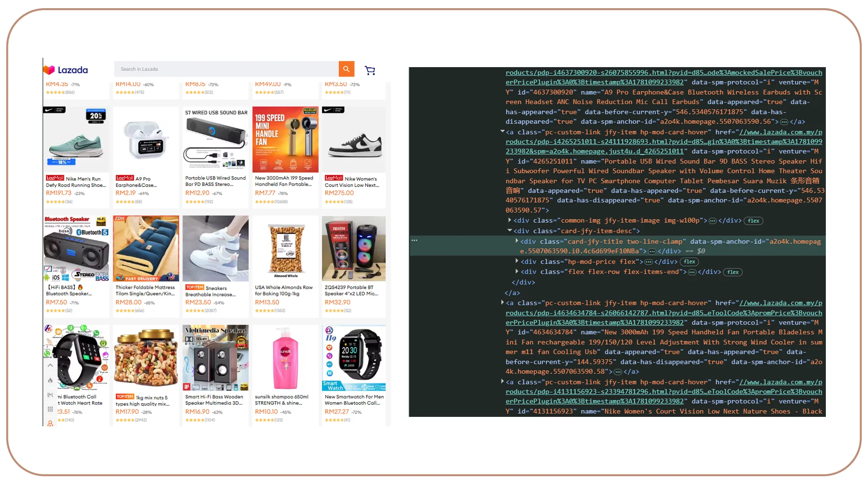Click the Search in Lazada input field
The height and width of the screenshot is (484, 868).
[226, 69]
